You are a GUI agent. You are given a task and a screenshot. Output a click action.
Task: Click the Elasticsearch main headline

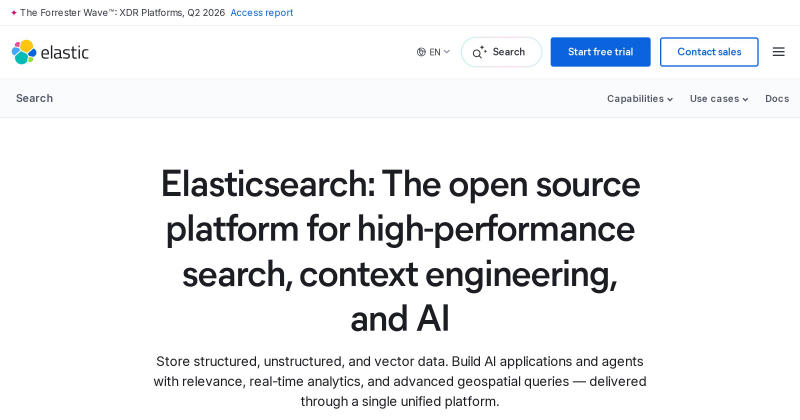coord(400,251)
